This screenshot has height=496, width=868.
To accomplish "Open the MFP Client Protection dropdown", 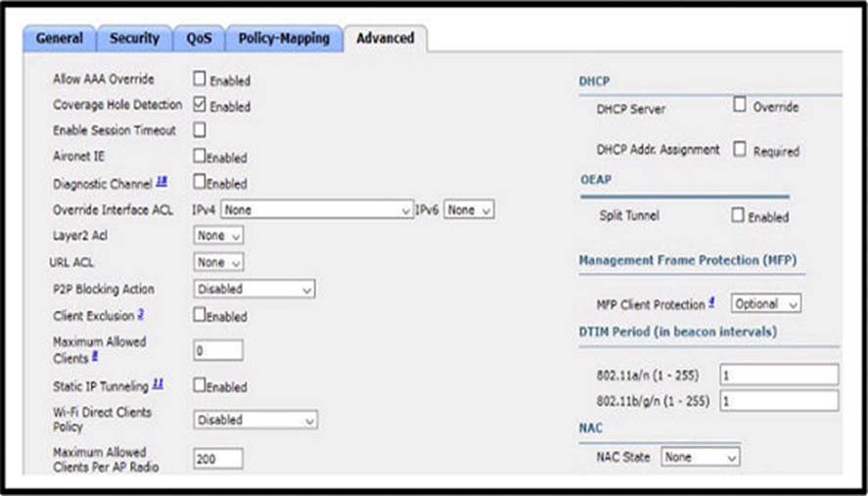I will point(766,304).
